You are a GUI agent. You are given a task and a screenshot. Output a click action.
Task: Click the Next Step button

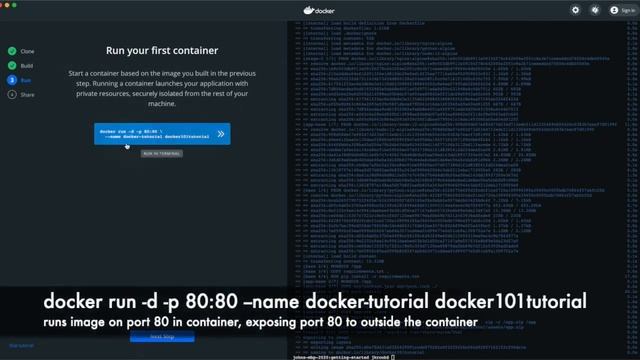(x=162, y=337)
